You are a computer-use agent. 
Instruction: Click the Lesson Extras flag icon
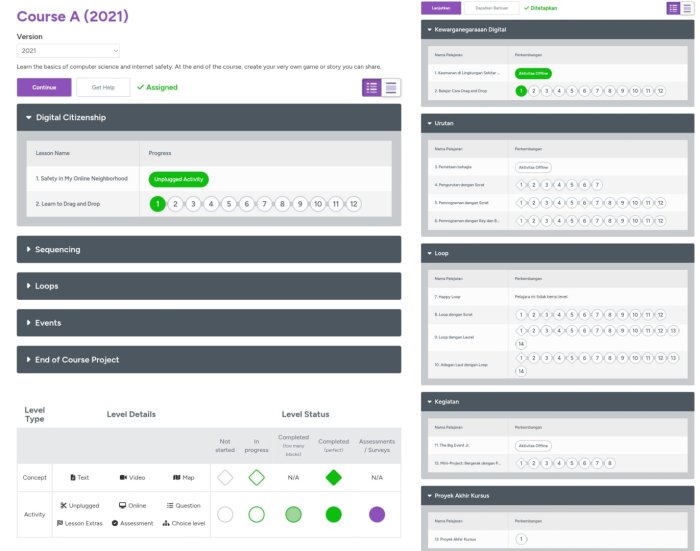coord(61,523)
